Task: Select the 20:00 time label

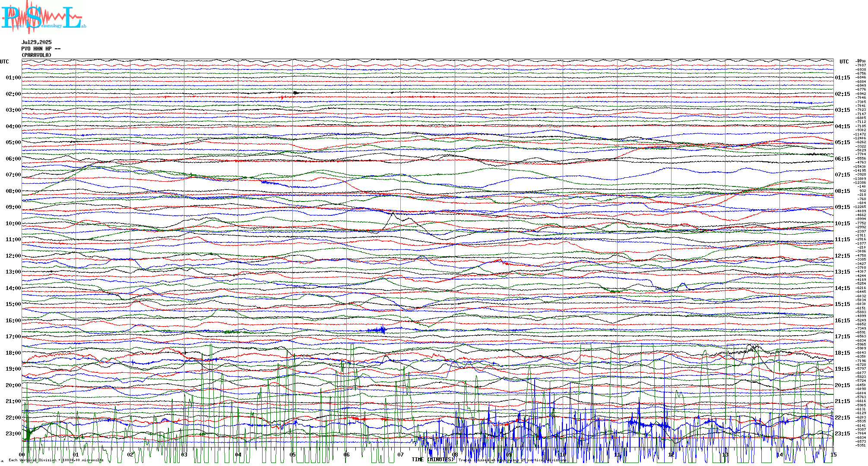Action: click(x=13, y=385)
